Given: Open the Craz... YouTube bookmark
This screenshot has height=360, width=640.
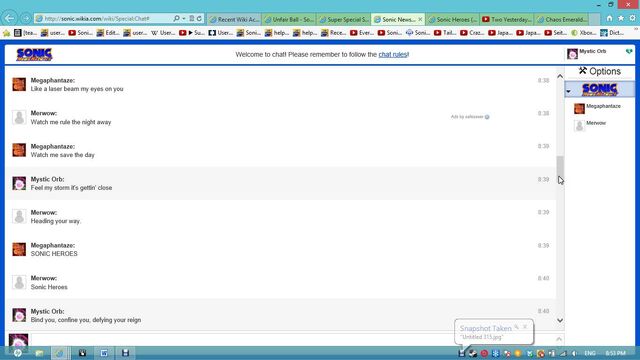Looking at the screenshot, I should tap(472, 33).
